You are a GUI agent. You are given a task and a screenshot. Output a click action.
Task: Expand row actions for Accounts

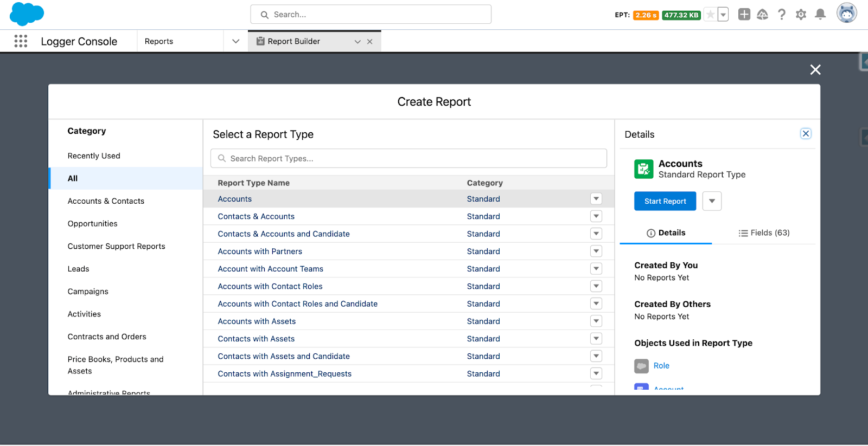pos(596,199)
